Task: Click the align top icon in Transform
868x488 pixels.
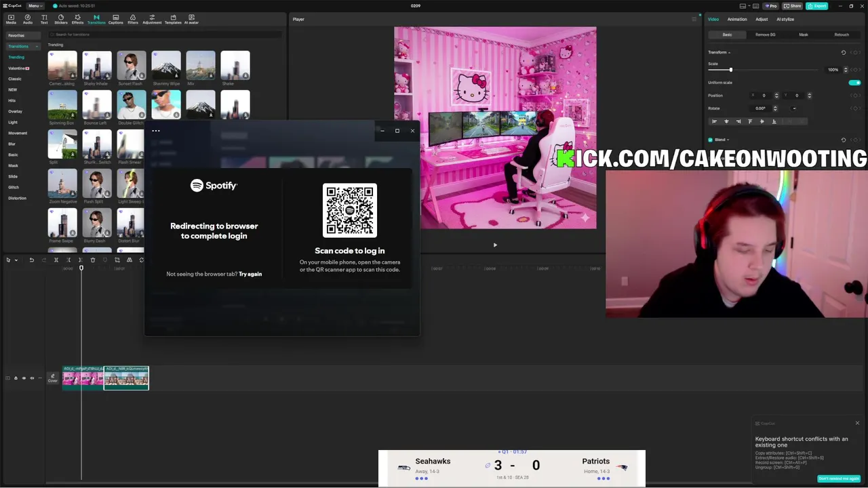Action: [750, 121]
